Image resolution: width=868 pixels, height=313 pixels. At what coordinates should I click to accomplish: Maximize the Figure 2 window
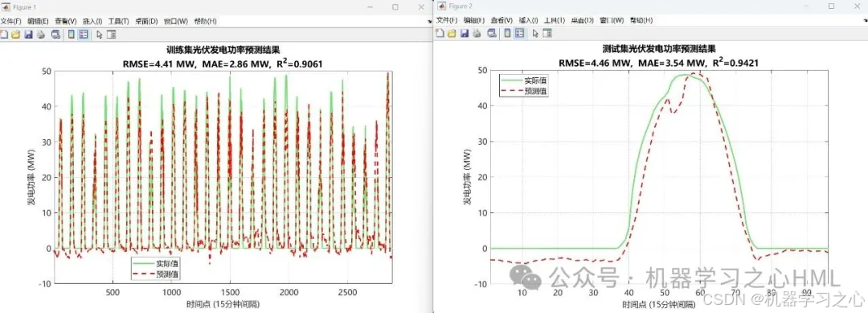[832, 6]
